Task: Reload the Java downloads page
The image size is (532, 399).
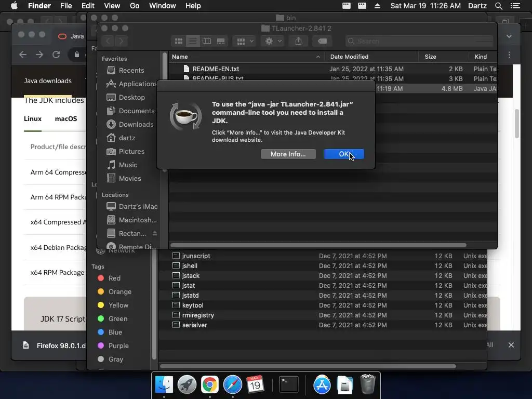Action: pyautogui.click(x=56, y=54)
